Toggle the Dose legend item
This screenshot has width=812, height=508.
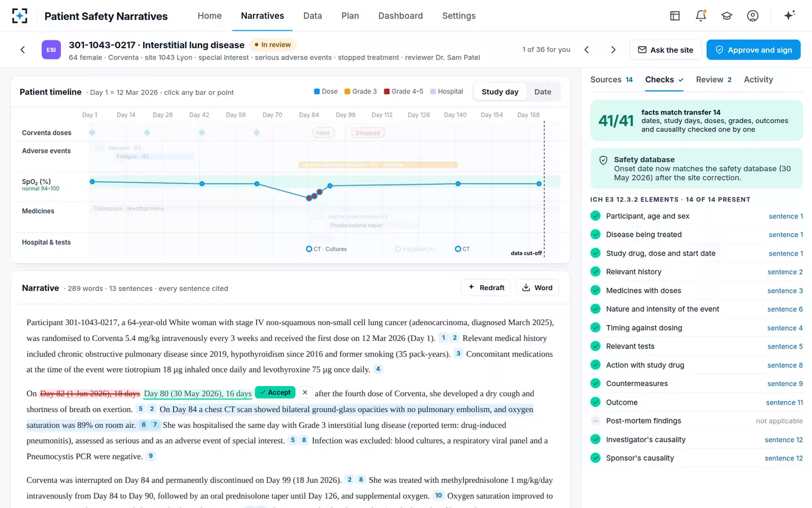(325, 91)
